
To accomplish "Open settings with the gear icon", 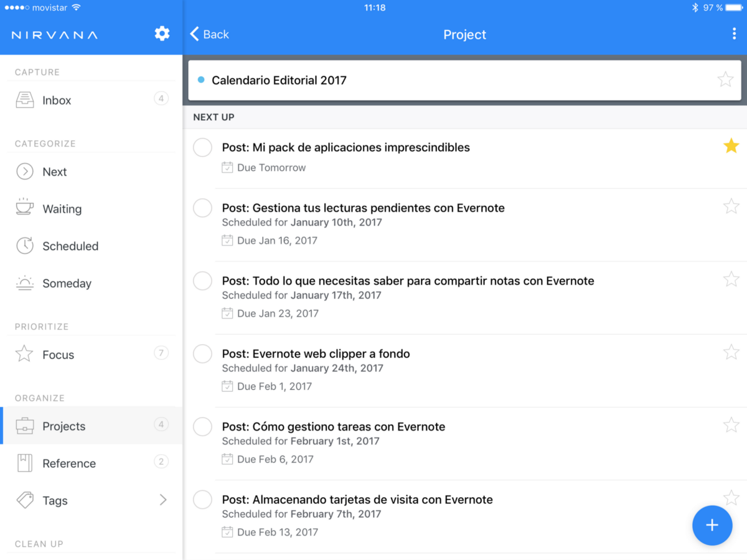I will tap(162, 34).
